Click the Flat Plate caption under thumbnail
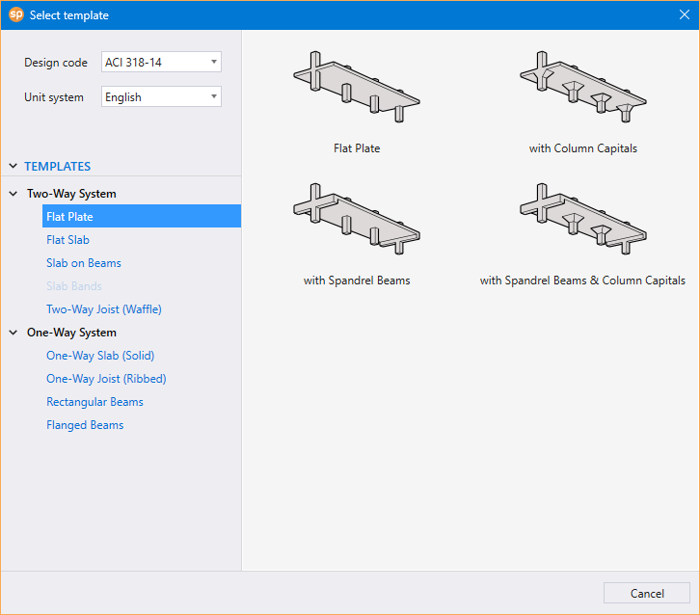Image resolution: width=700 pixels, height=615 pixels. [357, 148]
